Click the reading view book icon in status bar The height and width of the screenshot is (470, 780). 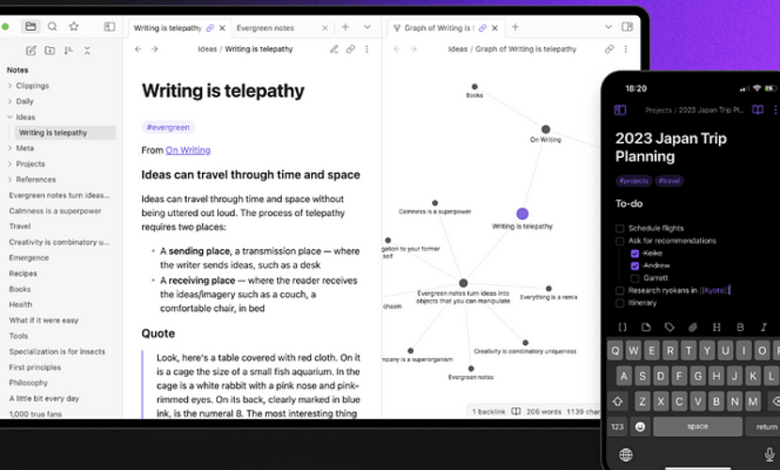[x=516, y=411]
